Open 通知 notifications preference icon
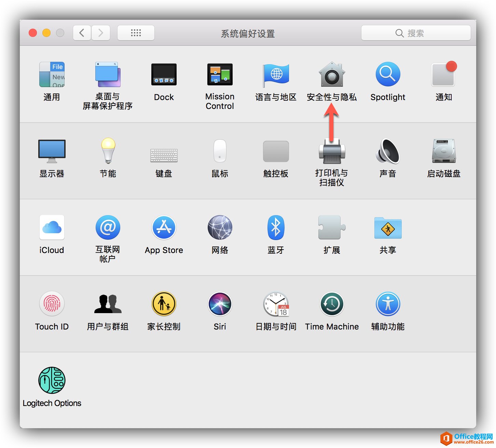Viewport: 496px width, 448px height. pos(444,74)
